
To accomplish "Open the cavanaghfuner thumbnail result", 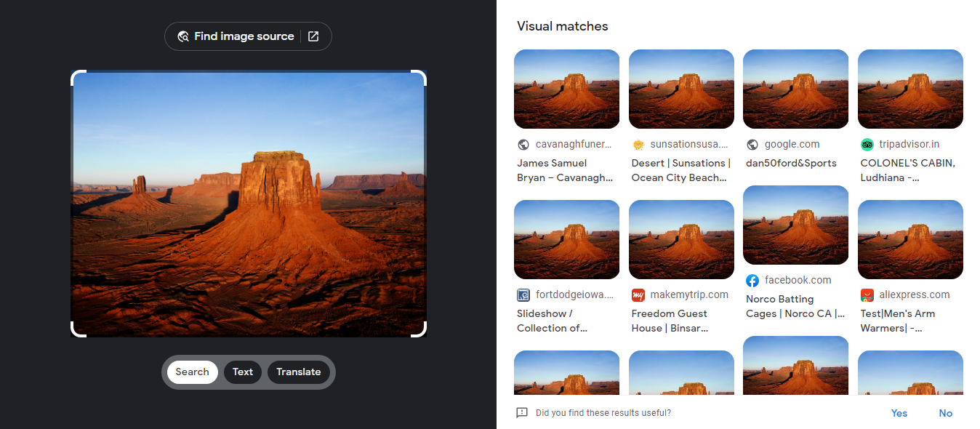I will point(566,89).
